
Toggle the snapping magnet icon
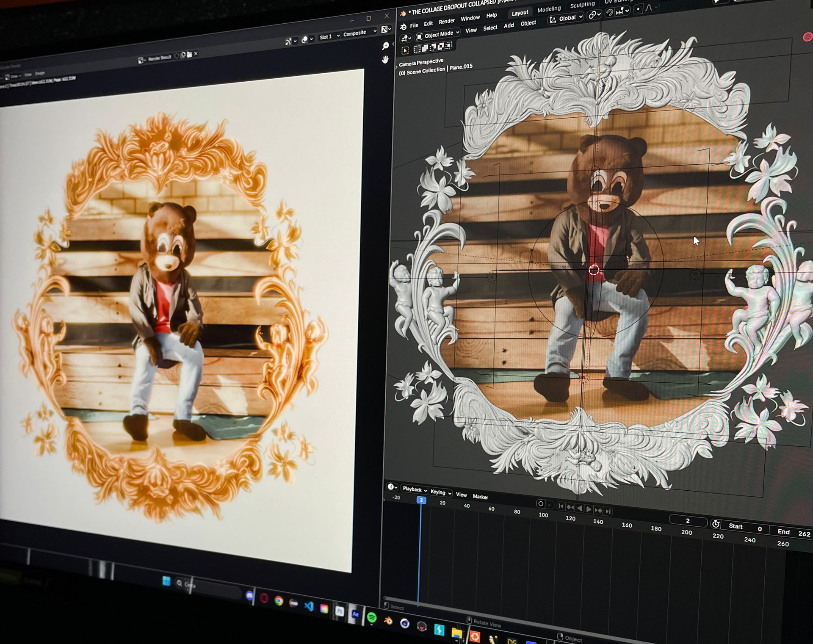pos(609,13)
